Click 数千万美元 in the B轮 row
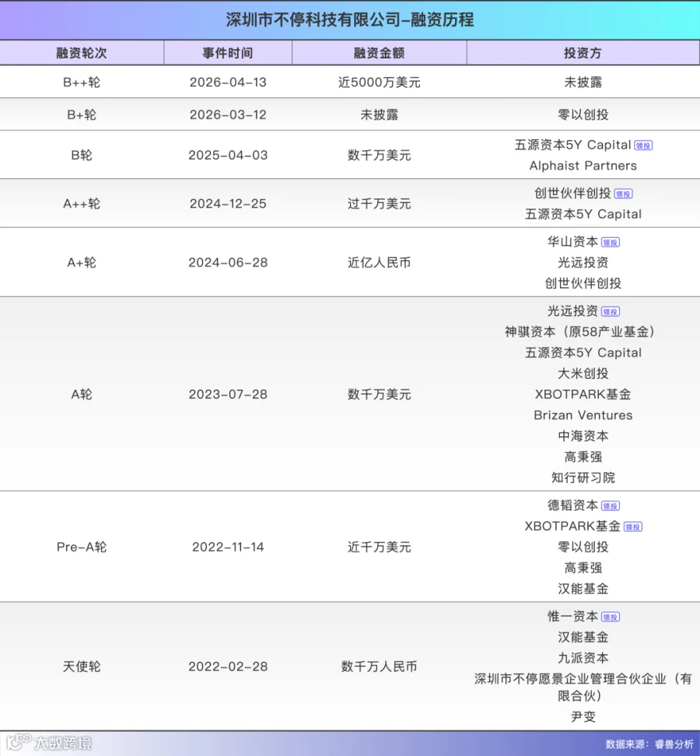This screenshot has height=756, width=700. 379,156
